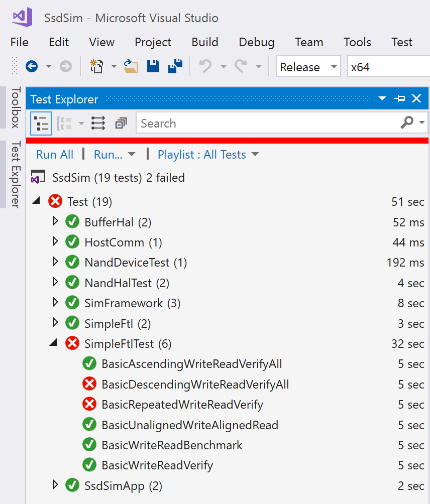Select the Test Explorer side tab
This screenshot has height=504, width=430.
(x=15, y=174)
